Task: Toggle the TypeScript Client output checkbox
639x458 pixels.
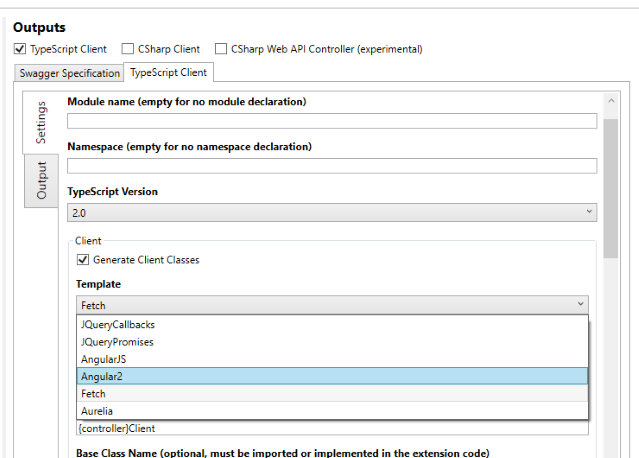Action: (x=20, y=49)
